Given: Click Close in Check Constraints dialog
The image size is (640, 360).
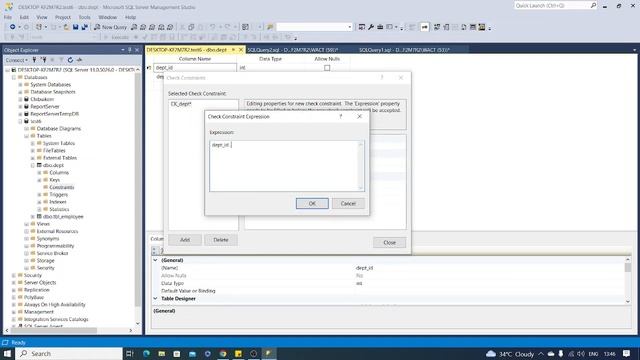Looking at the screenshot, I should (x=389, y=242).
